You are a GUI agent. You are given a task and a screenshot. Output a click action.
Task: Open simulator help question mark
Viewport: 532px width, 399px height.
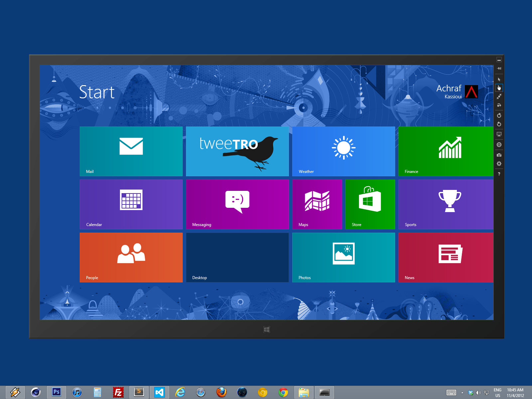coord(499,174)
